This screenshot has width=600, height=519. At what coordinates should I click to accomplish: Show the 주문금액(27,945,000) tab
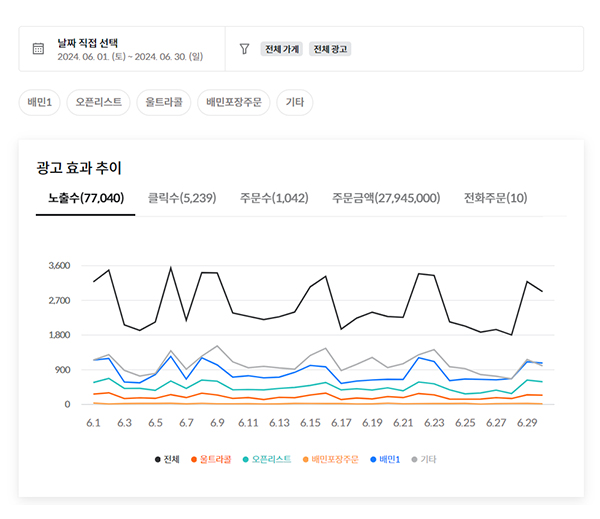click(386, 198)
